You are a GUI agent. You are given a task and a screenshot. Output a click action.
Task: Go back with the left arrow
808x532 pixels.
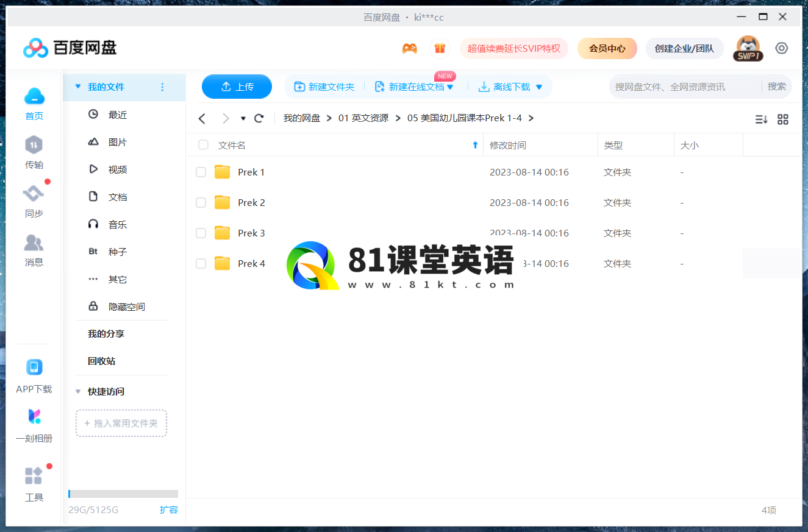tap(202, 118)
